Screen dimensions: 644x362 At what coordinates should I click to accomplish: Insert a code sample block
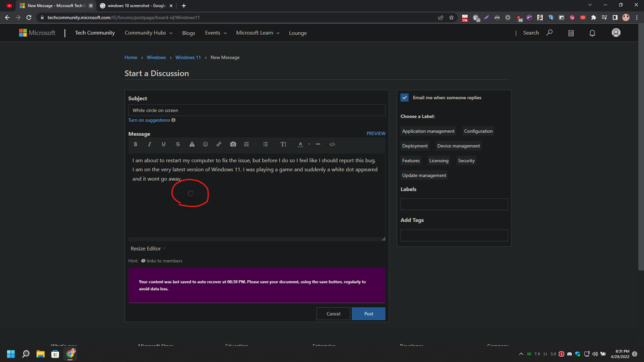(332, 144)
